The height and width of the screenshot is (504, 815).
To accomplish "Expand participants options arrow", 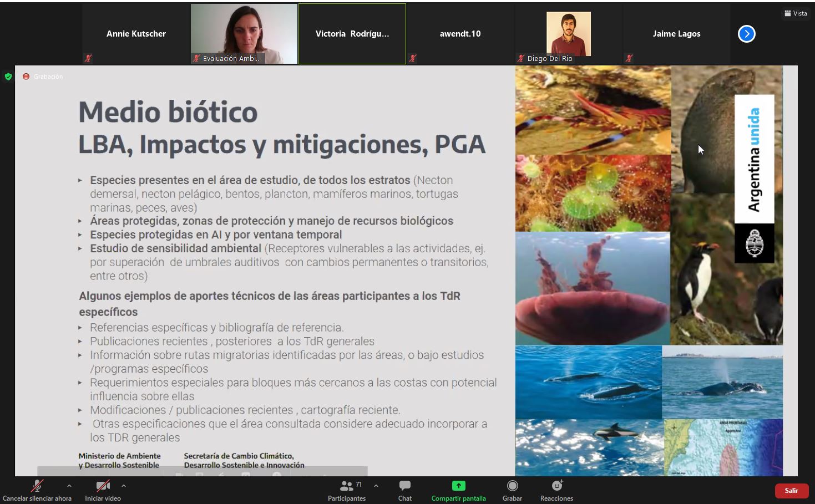I will [376, 486].
